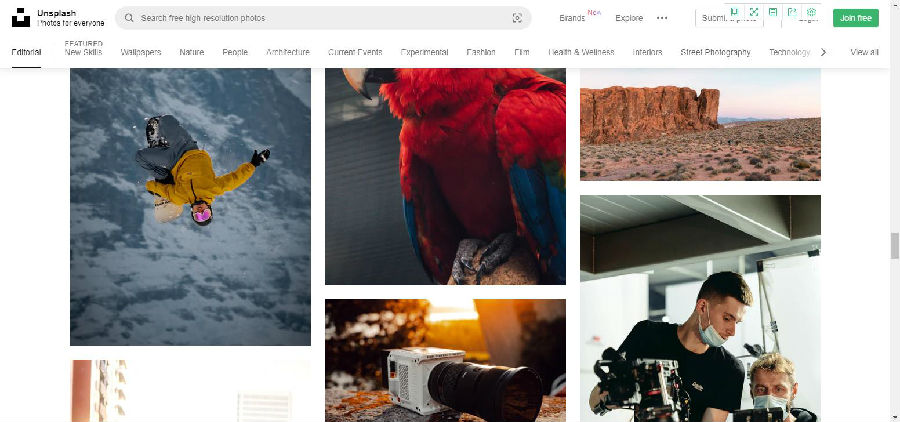Image resolution: width=900 pixels, height=422 pixels.
Task: Open the three-dots more menu
Action: [662, 18]
